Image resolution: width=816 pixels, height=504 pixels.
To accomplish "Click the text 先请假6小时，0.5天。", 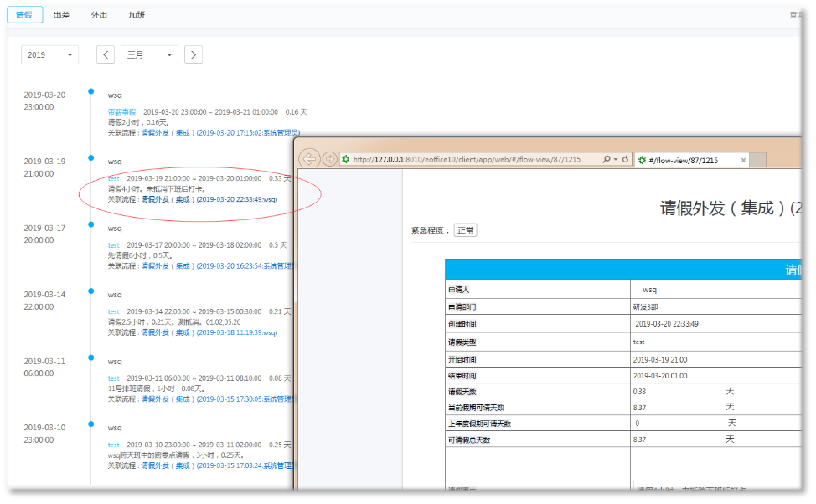I will pos(140,255).
